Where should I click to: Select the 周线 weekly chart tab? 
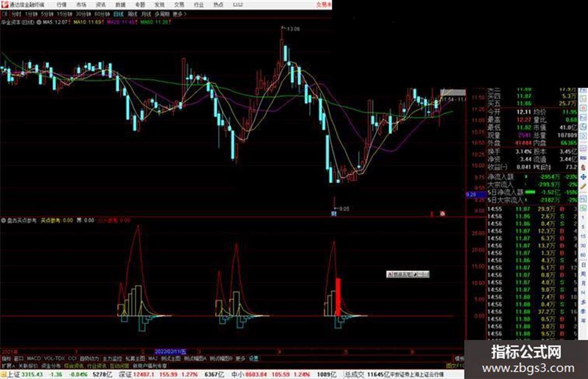[133, 14]
